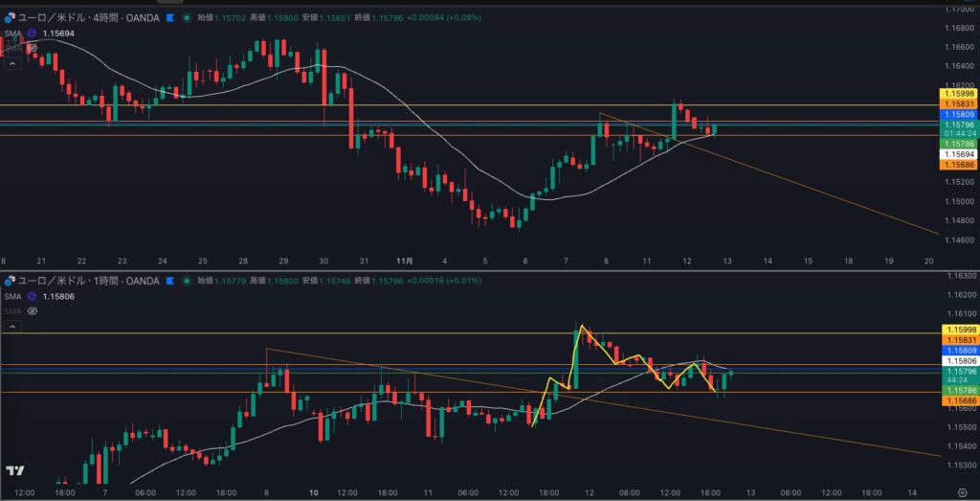Click the 11月 date marker on upper time axis
980x501 pixels.
pyautogui.click(x=404, y=261)
